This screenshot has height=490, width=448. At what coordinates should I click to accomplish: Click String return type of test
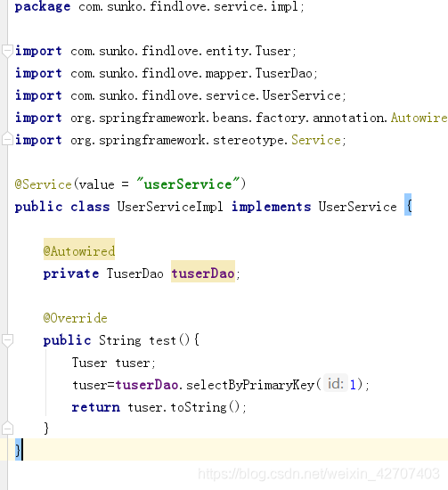click(120, 340)
